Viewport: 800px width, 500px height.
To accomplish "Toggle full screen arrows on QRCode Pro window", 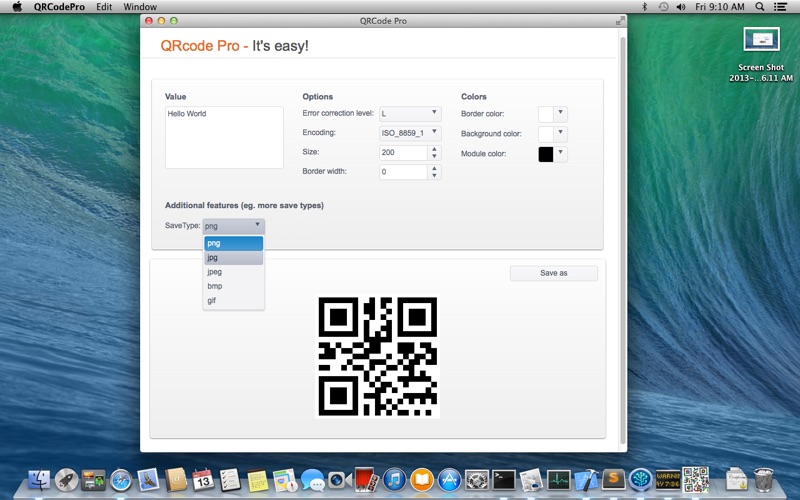I will 620,21.
